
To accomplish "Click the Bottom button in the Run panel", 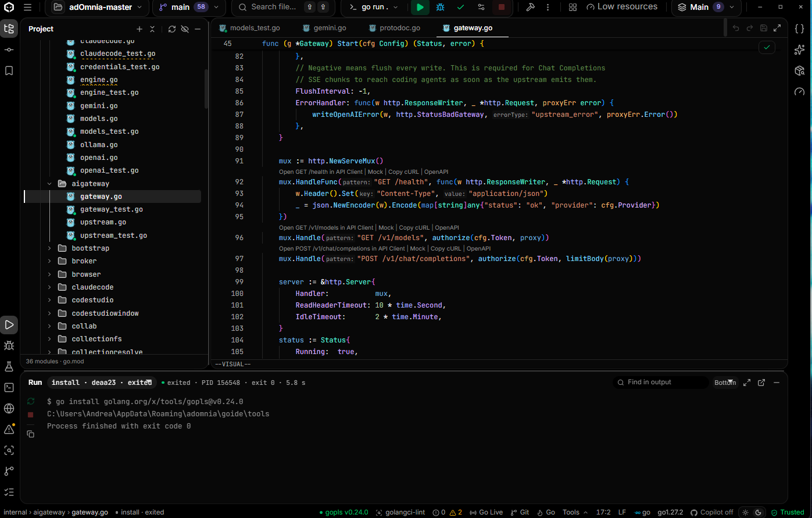I will click(725, 383).
